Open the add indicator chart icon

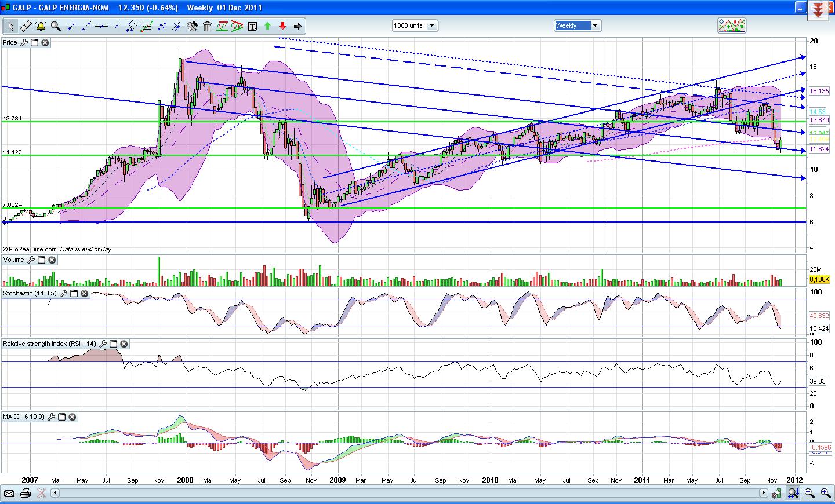click(732, 25)
